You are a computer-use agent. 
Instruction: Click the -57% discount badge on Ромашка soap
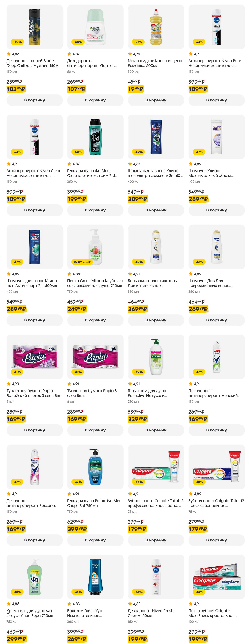coord(138,42)
